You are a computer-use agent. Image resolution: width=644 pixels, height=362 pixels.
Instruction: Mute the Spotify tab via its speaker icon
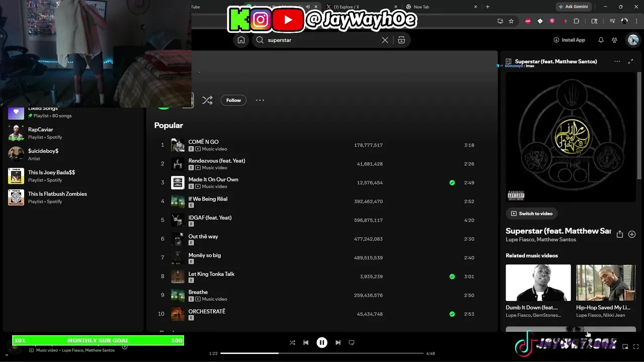(x=307, y=7)
